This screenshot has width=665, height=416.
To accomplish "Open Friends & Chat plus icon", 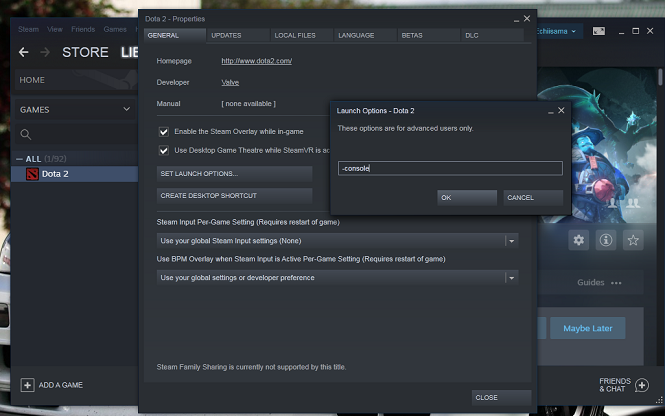I will coord(642,385).
